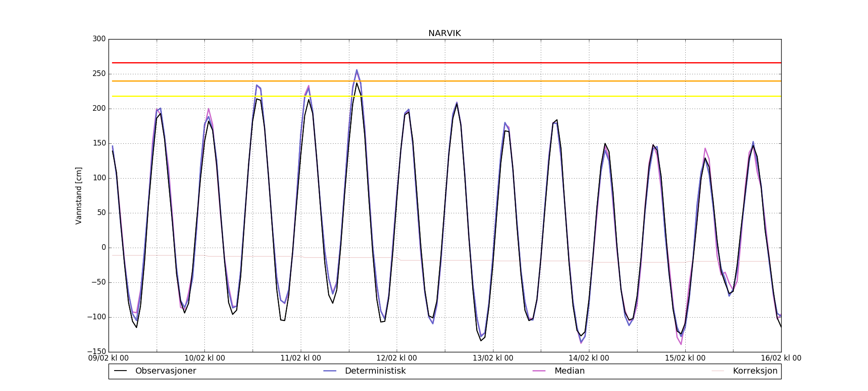This screenshot has width=868, height=391.
Task: Click the y-axis value −100
Action: point(96,317)
